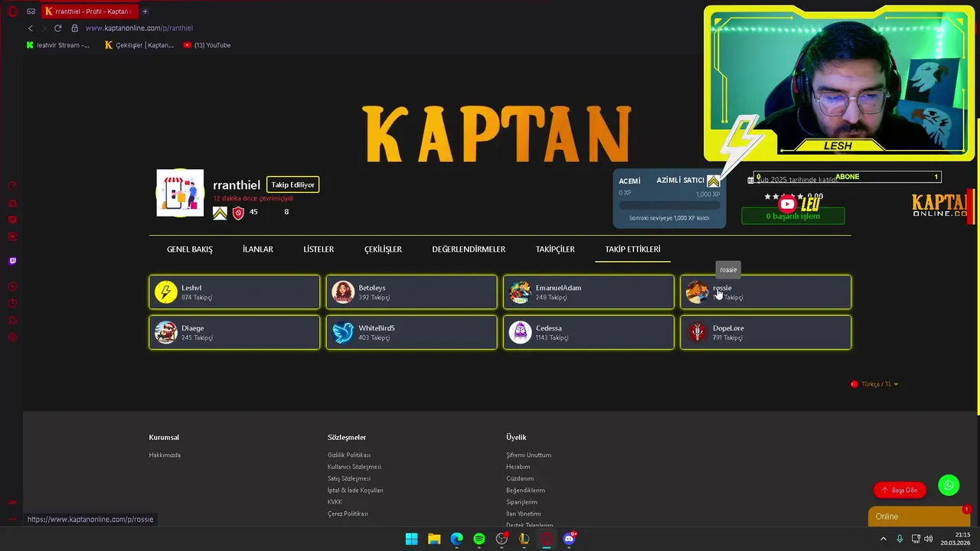Open Diaege followed user card

pyautogui.click(x=234, y=332)
